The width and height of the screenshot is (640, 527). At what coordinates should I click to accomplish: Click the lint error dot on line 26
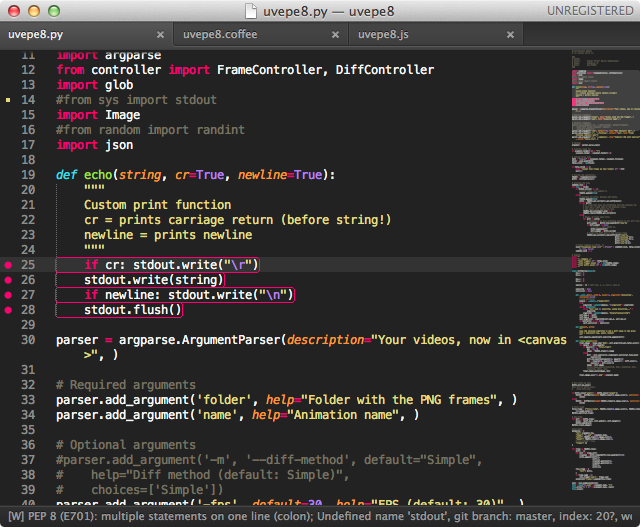(8, 280)
